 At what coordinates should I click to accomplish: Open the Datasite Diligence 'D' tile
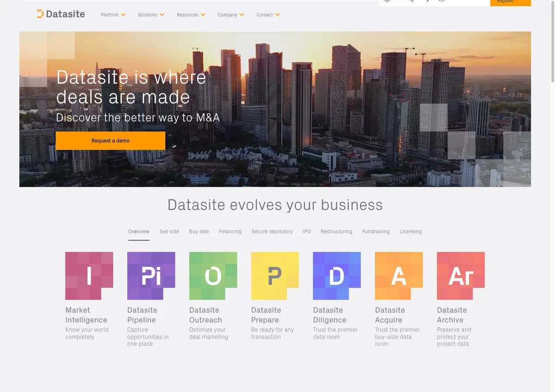(337, 276)
